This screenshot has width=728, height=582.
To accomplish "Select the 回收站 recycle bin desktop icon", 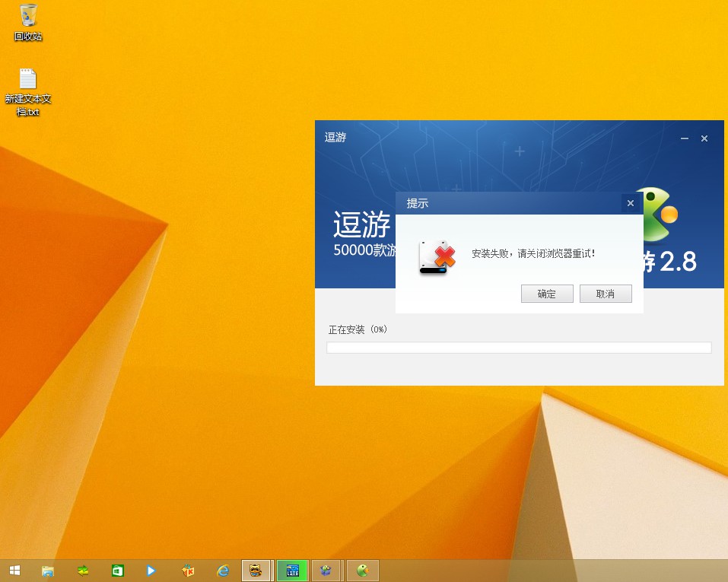I will coord(28,22).
